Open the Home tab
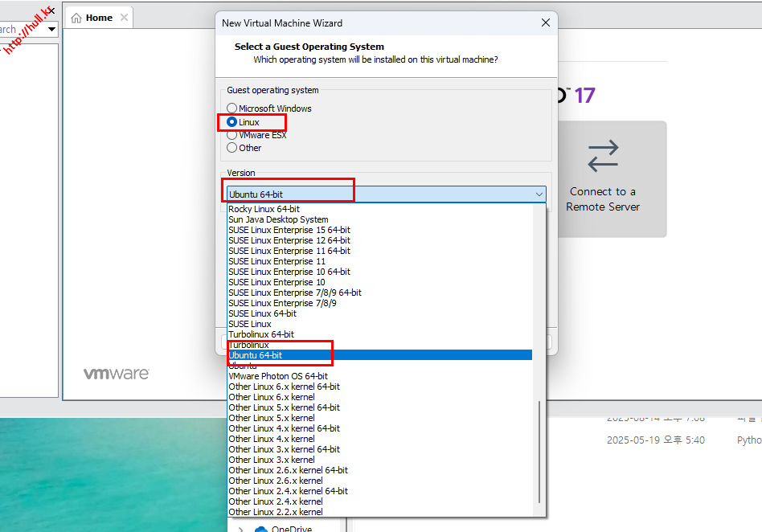Screen dimensions: 762x532 99,18
